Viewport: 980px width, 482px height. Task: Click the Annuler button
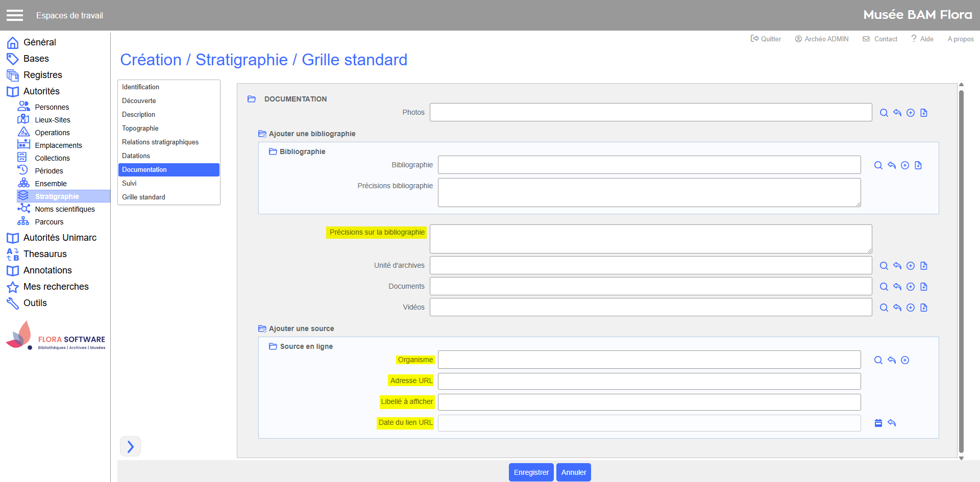click(x=573, y=472)
